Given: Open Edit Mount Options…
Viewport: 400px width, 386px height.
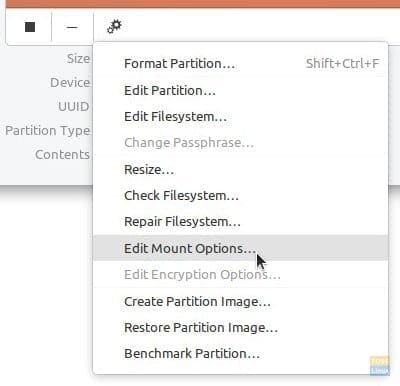Looking at the screenshot, I should (x=241, y=248).
